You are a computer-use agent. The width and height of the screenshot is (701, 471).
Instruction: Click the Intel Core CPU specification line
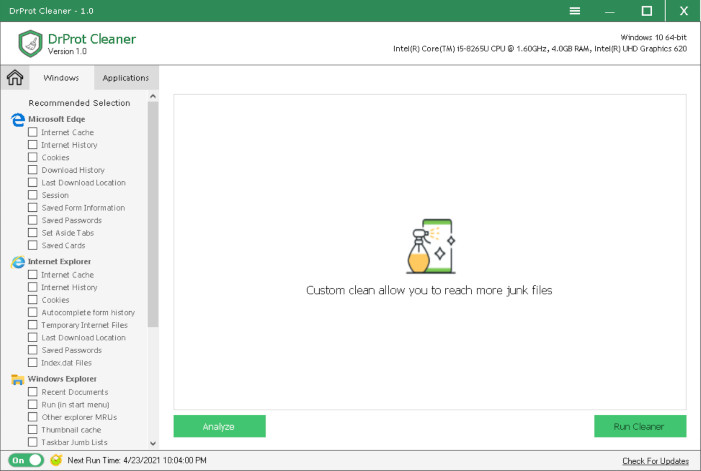pyautogui.click(x=540, y=49)
